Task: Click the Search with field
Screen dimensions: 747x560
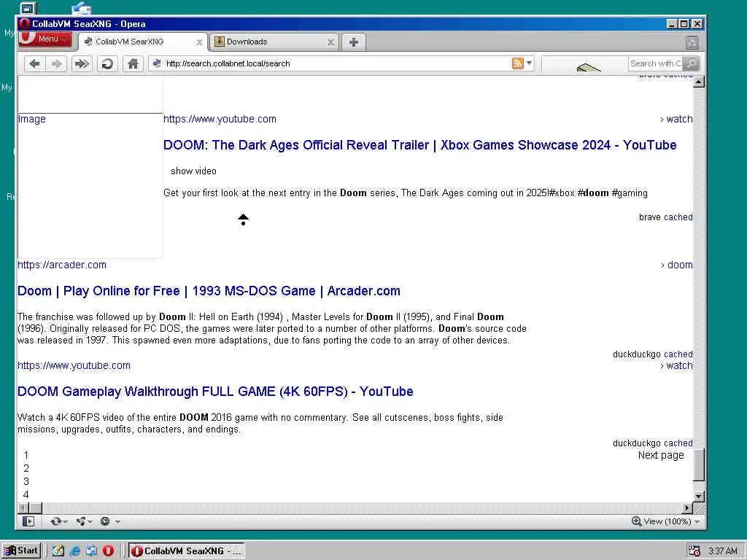Action: pyautogui.click(x=655, y=63)
